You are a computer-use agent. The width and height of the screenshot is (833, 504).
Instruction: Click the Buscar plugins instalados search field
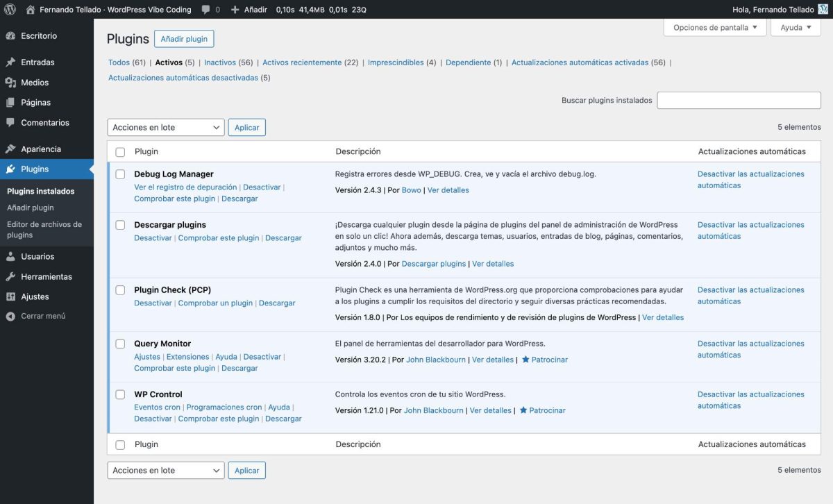point(738,100)
